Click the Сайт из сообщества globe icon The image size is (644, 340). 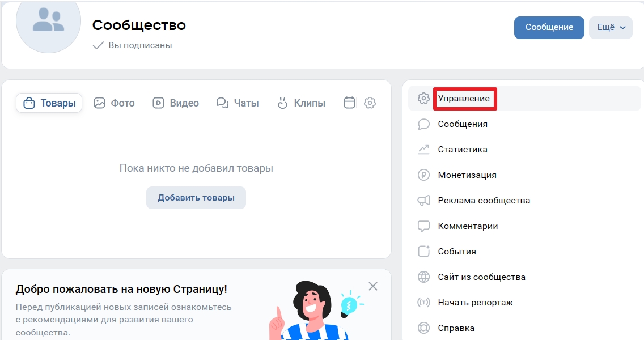pyautogui.click(x=423, y=277)
